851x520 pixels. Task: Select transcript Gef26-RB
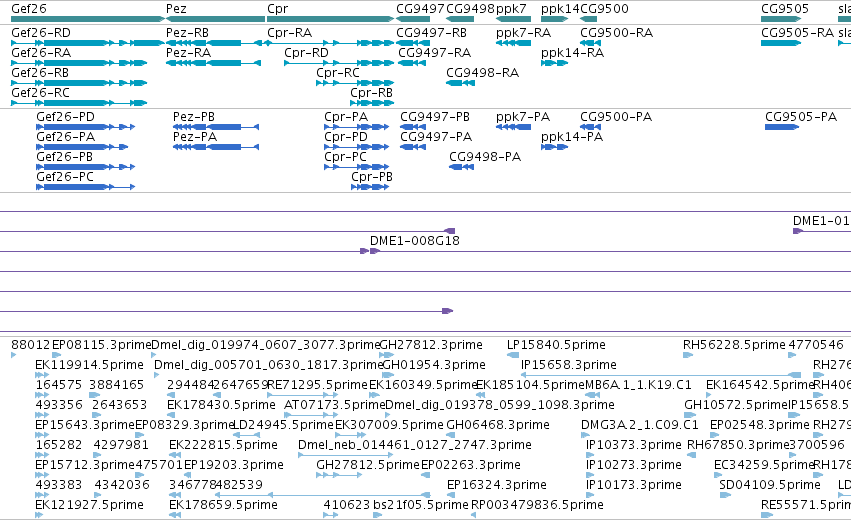point(79,83)
